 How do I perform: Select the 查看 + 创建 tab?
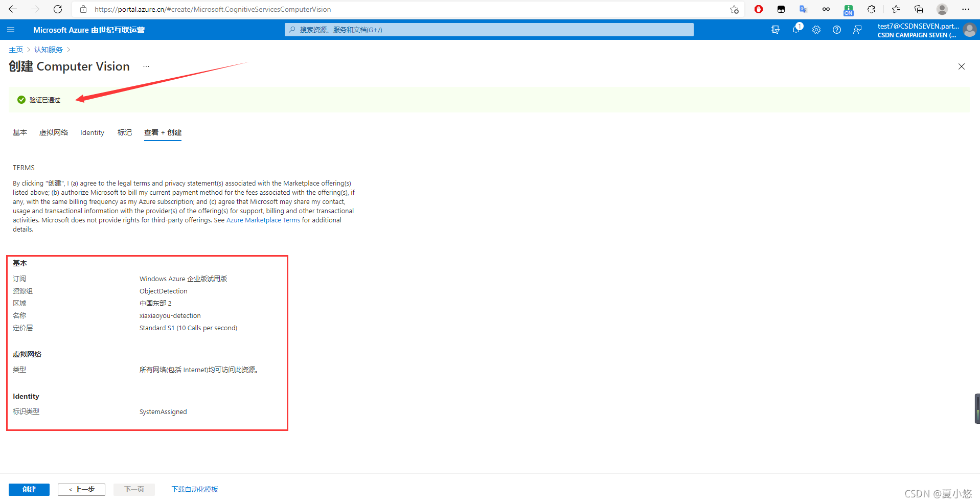click(163, 132)
